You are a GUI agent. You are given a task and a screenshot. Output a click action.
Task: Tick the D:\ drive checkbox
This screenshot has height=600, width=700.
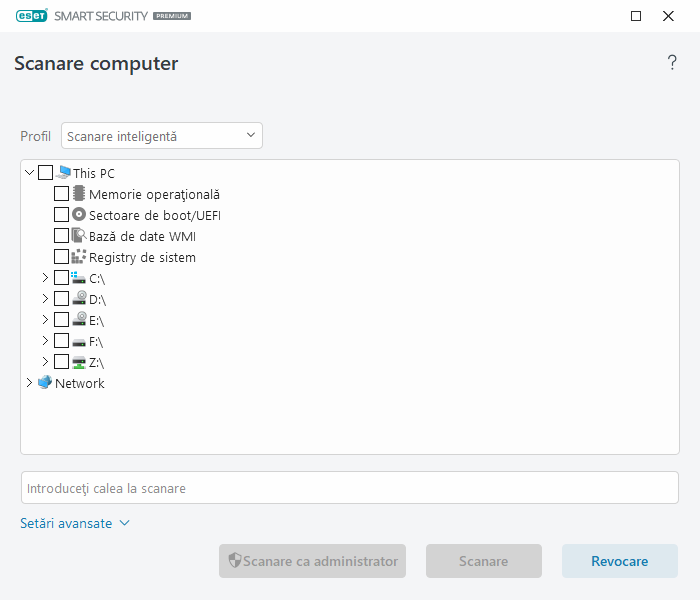[x=62, y=299]
